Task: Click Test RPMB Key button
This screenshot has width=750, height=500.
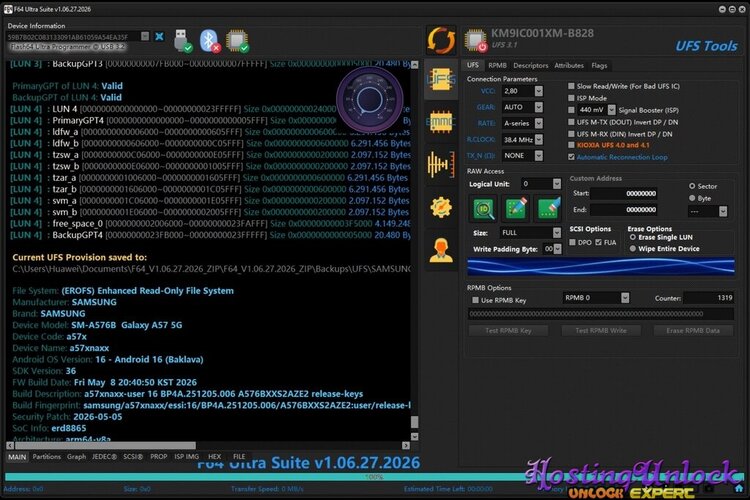Action: click(x=508, y=331)
